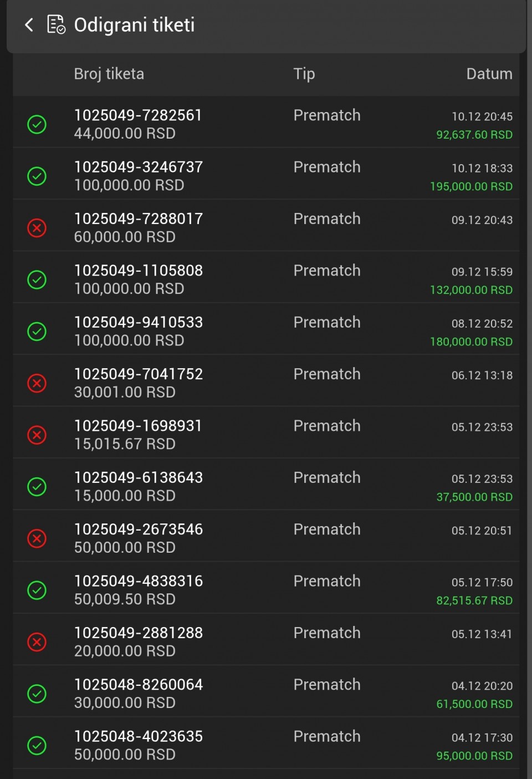Open ticket number 1025049-4838316
The image size is (532, 779).
(x=139, y=581)
